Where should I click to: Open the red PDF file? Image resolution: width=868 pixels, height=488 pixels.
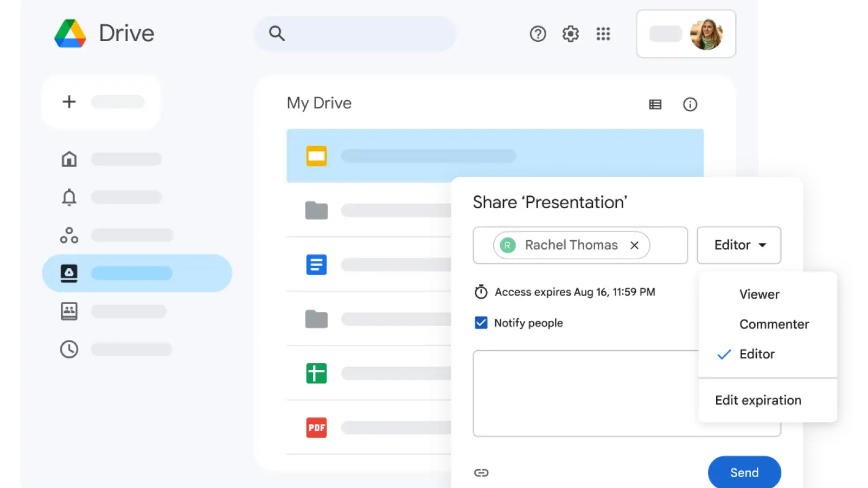tap(369, 427)
